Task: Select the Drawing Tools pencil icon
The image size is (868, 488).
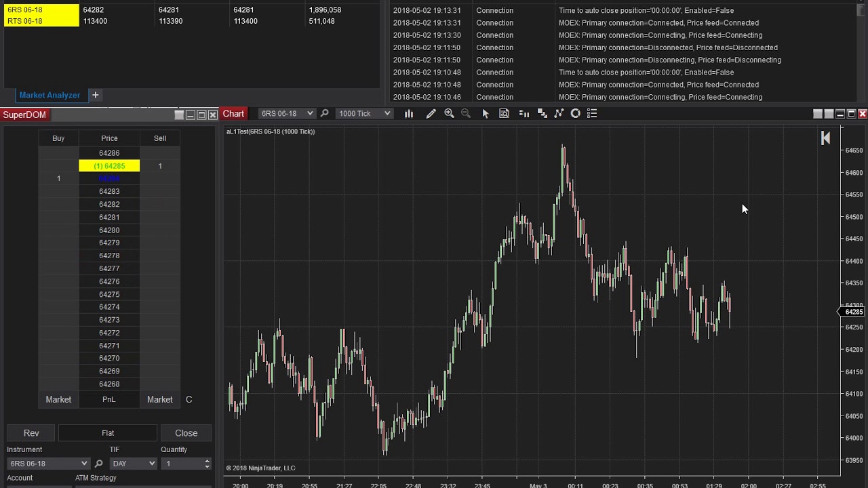Action: coord(431,114)
